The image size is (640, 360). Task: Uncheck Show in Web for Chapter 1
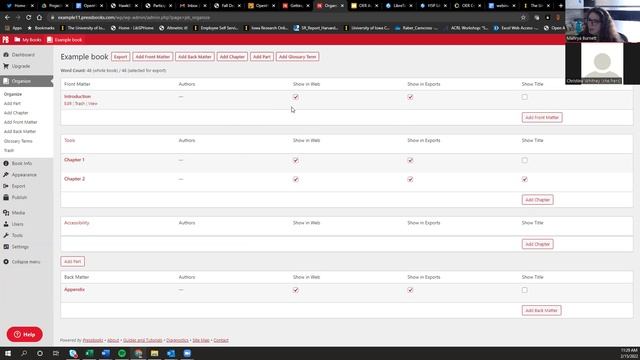[x=296, y=160]
